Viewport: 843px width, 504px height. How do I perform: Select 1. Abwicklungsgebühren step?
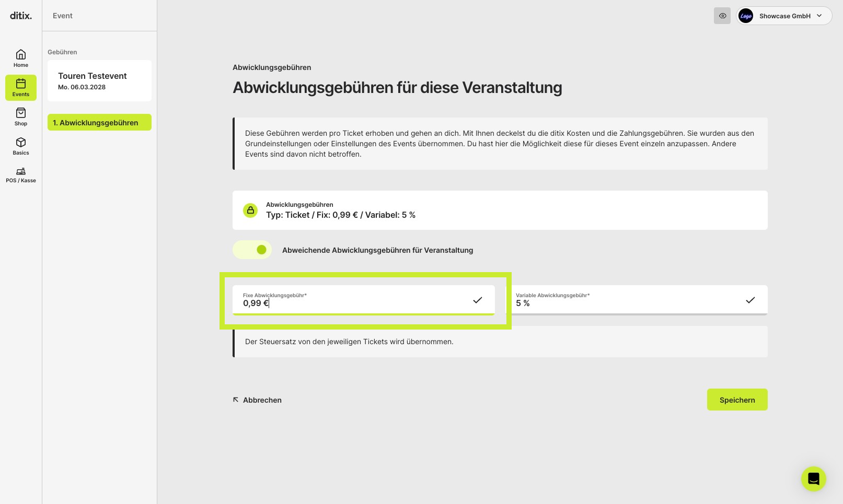click(x=99, y=122)
